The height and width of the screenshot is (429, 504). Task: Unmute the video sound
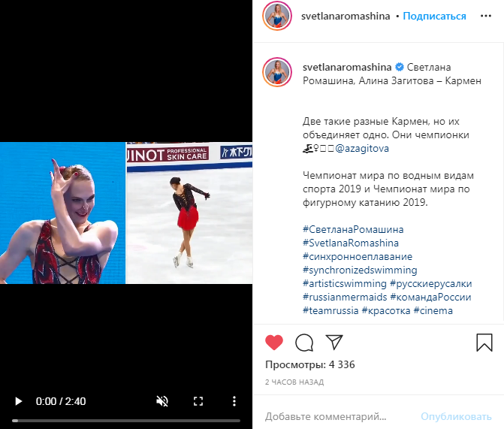click(162, 401)
